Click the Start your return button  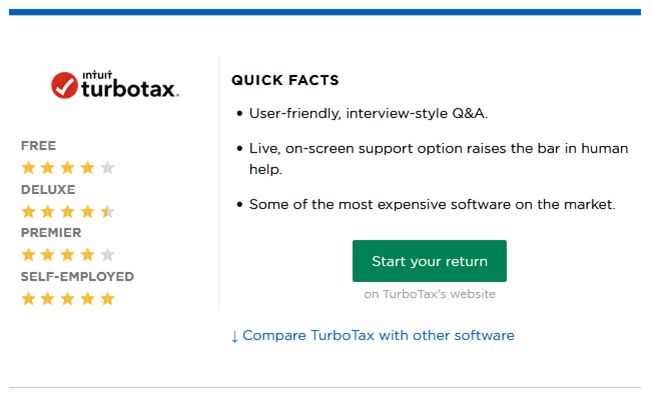(430, 261)
